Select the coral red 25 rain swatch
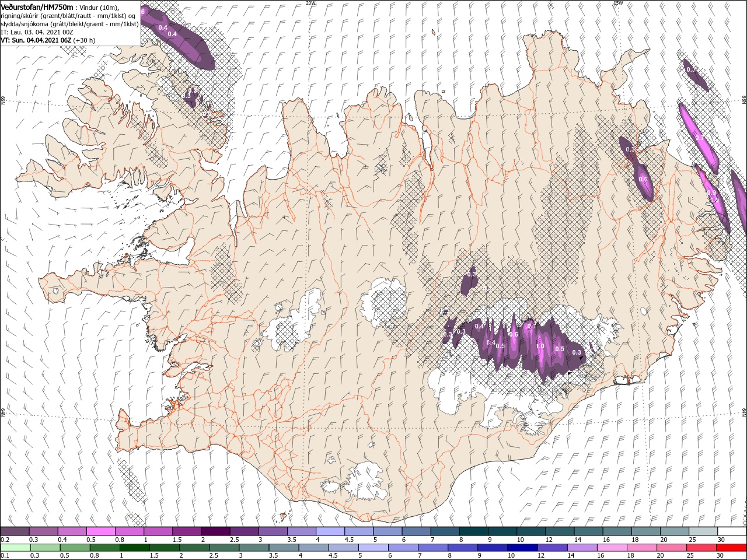 (x=701, y=547)
